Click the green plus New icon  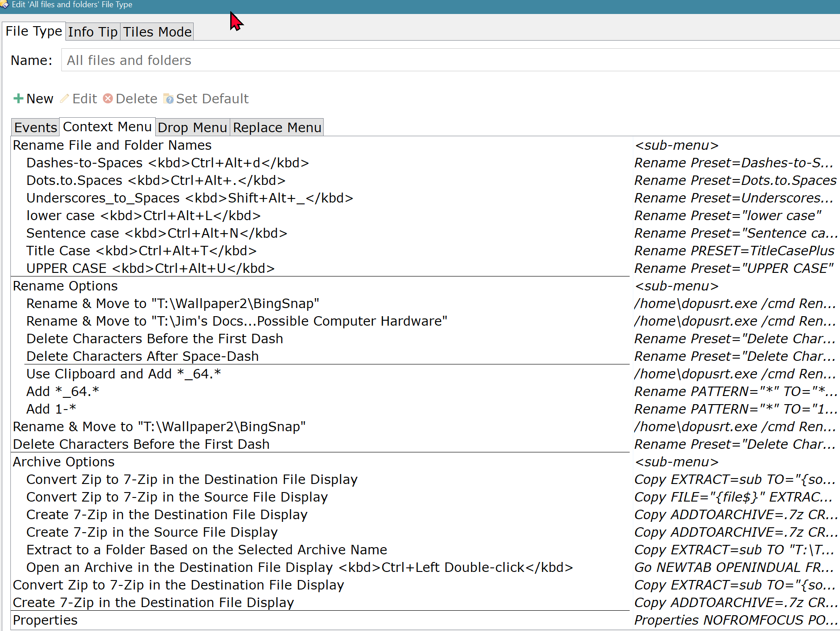point(18,98)
